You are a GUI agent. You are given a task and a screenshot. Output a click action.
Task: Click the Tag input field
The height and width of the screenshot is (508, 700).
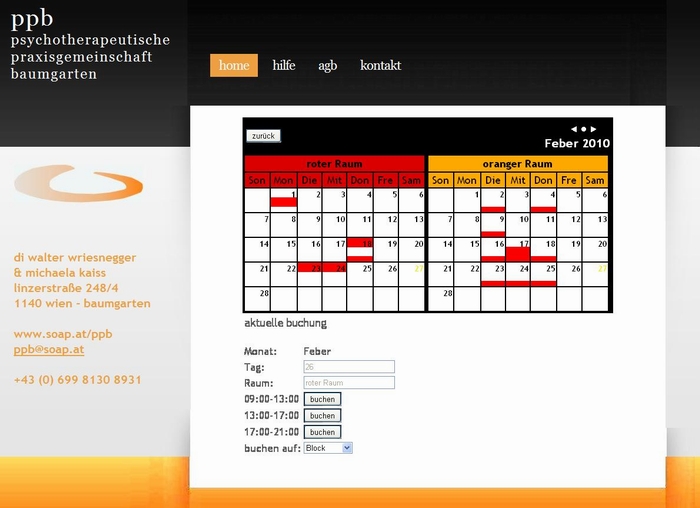(349, 367)
